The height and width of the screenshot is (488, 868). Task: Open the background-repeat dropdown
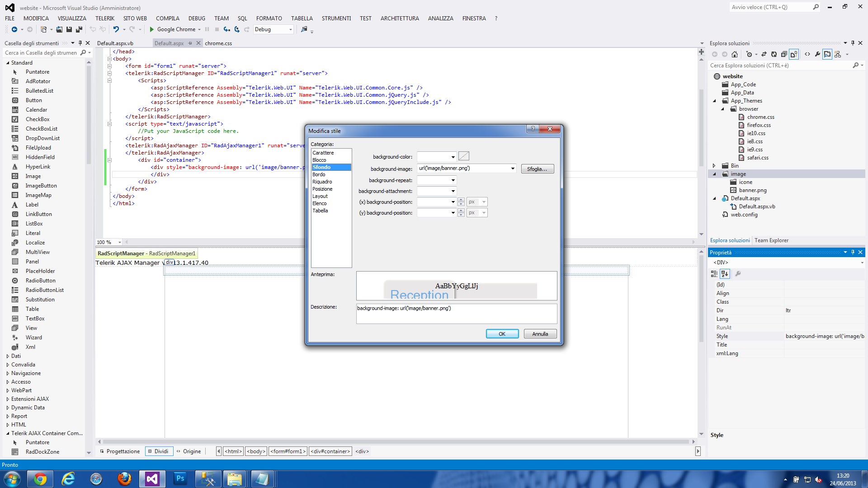(453, 180)
